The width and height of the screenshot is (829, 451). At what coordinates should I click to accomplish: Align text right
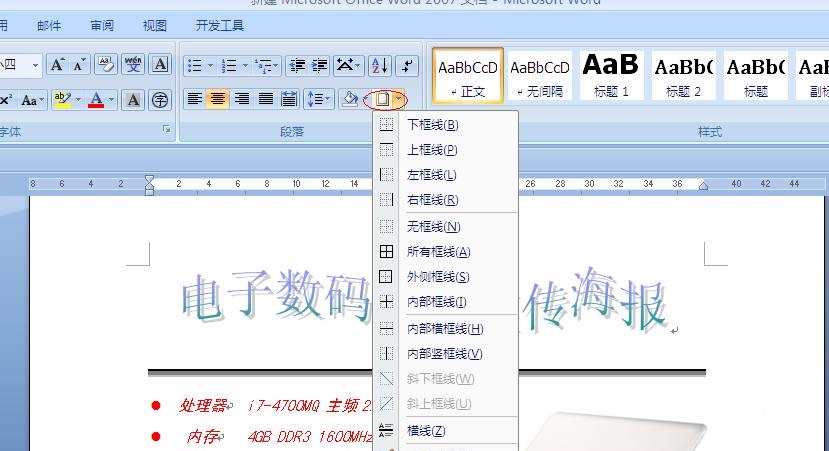pos(242,99)
